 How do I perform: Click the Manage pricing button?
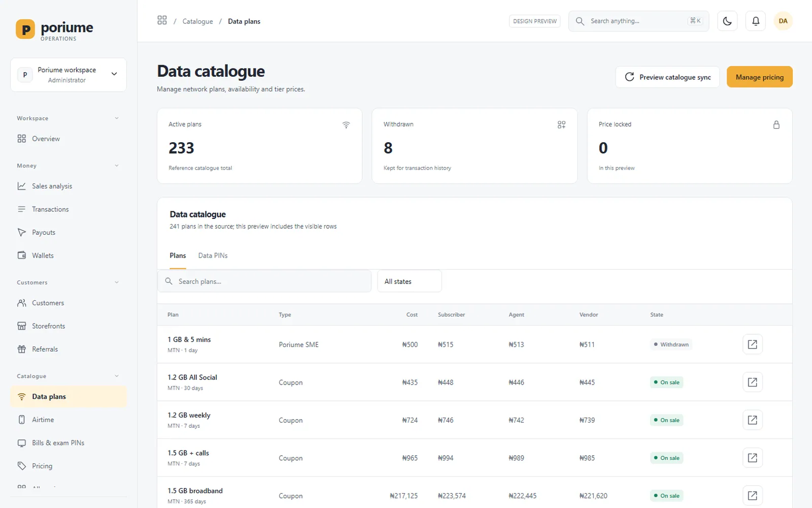point(759,77)
